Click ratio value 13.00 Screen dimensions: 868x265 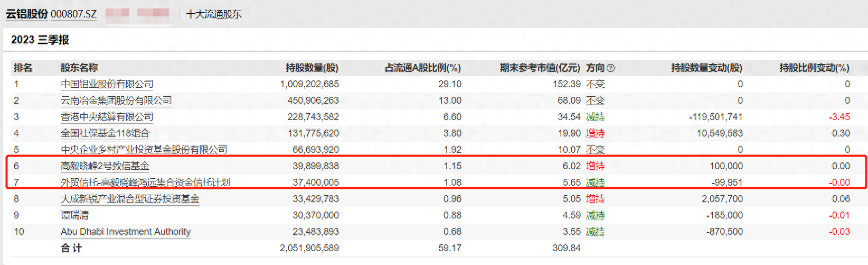(x=450, y=100)
